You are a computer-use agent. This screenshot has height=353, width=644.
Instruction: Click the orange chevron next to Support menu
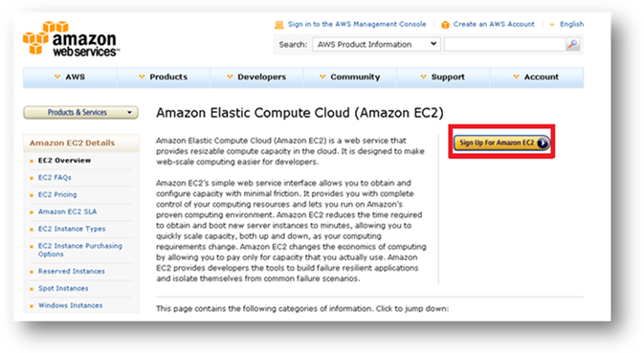423,77
